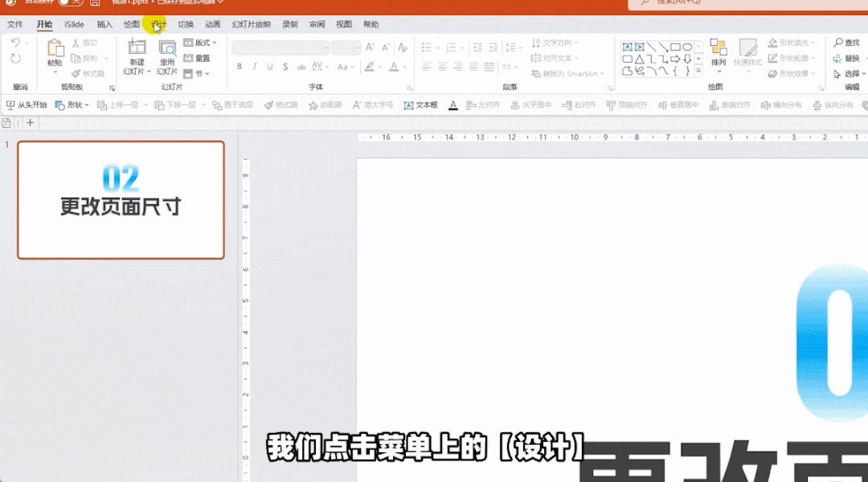Image resolution: width=868 pixels, height=482 pixels.
Task: Switch to the 设计 design tab
Action: click(x=158, y=24)
